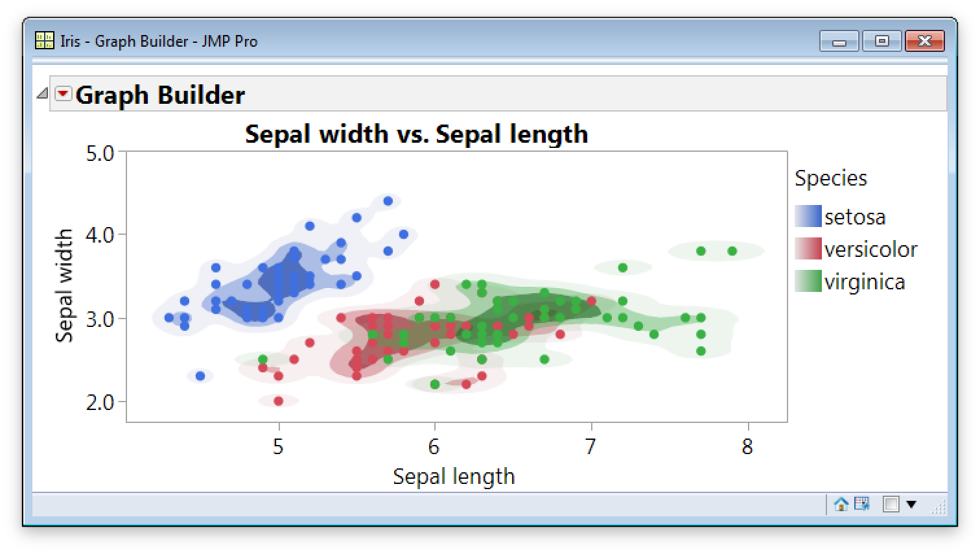
Task: Open the JMP Home Window icon
Action: (841, 504)
